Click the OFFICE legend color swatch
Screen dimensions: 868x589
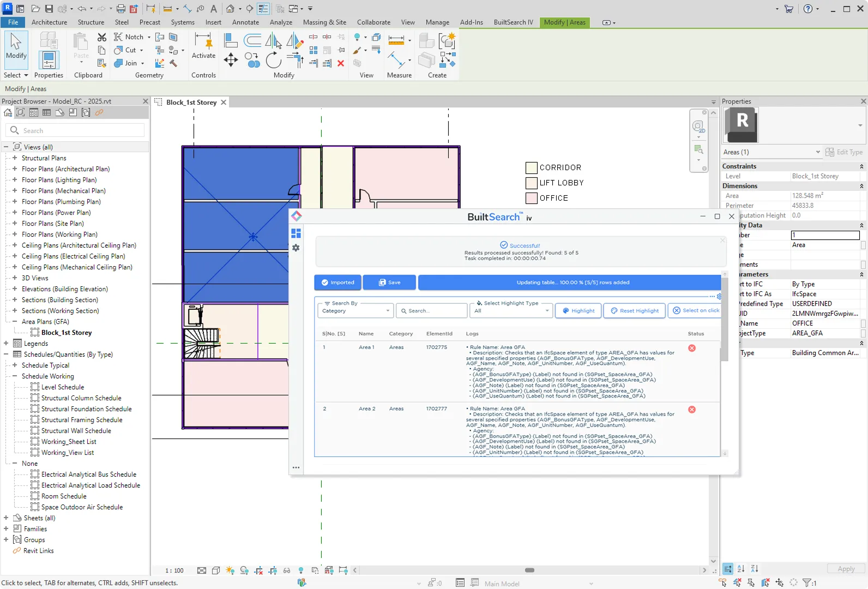tap(532, 198)
